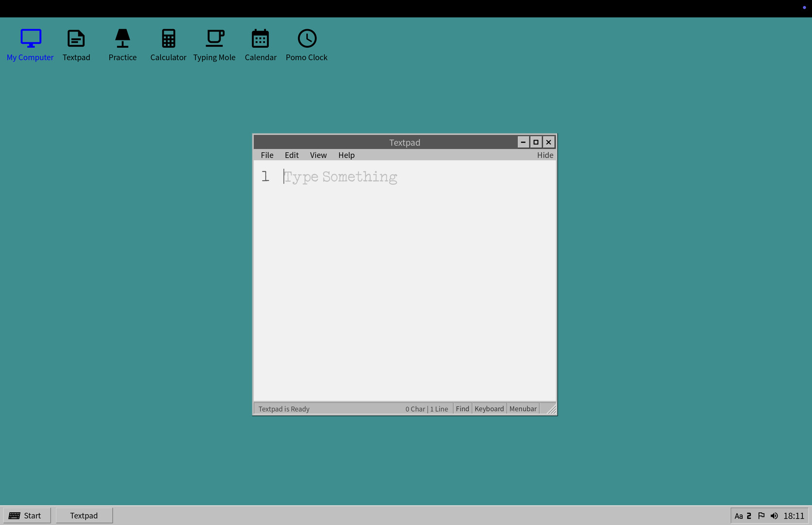Expand the View menu in Textpad
This screenshot has width=812, height=525.
click(318, 155)
